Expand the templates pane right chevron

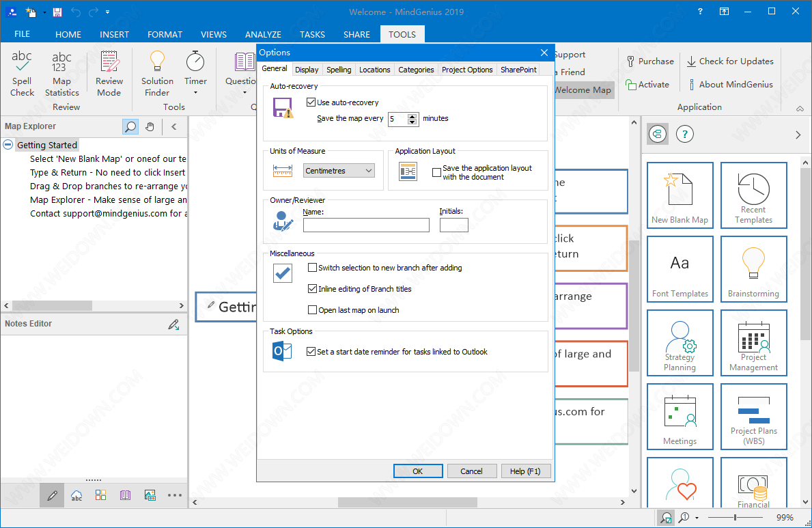798,135
